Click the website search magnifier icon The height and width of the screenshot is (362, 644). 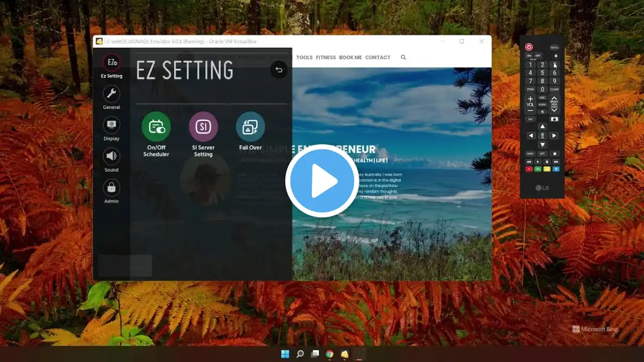pos(403,57)
